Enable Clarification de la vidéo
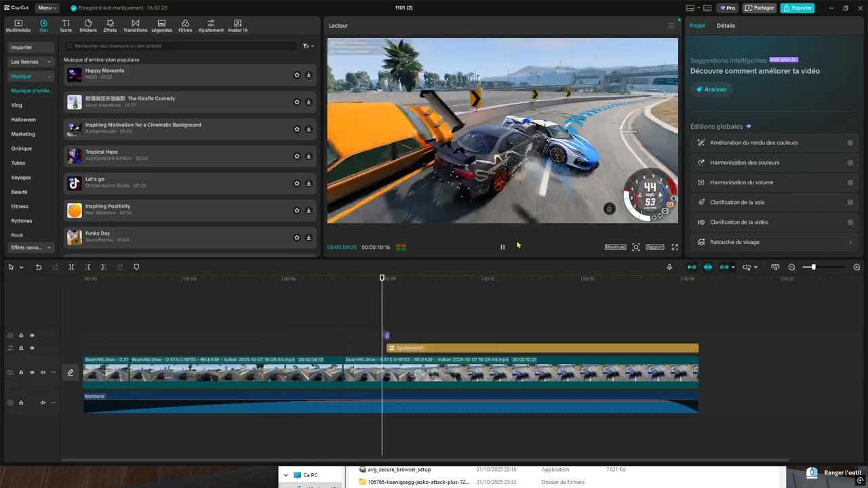Screen dimensions: 868x488 (x=850, y=222)
